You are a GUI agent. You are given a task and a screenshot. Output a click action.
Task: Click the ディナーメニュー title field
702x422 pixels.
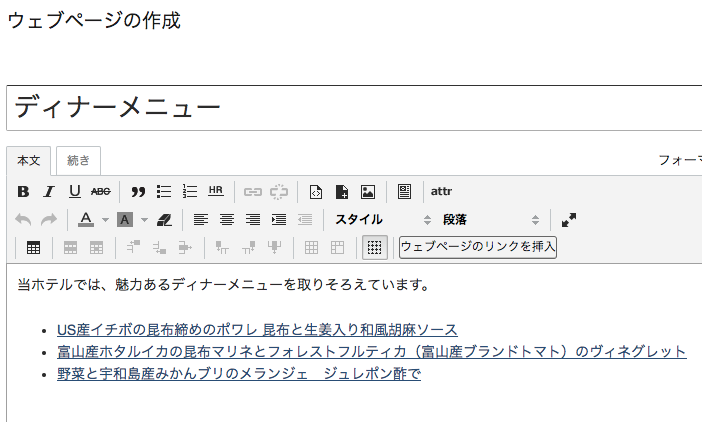354,108
